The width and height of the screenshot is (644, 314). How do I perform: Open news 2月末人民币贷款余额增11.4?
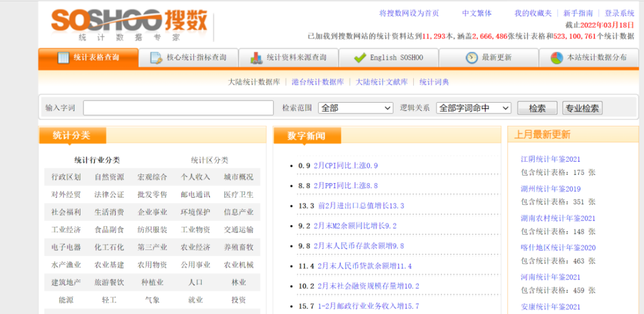coord(365,266)
